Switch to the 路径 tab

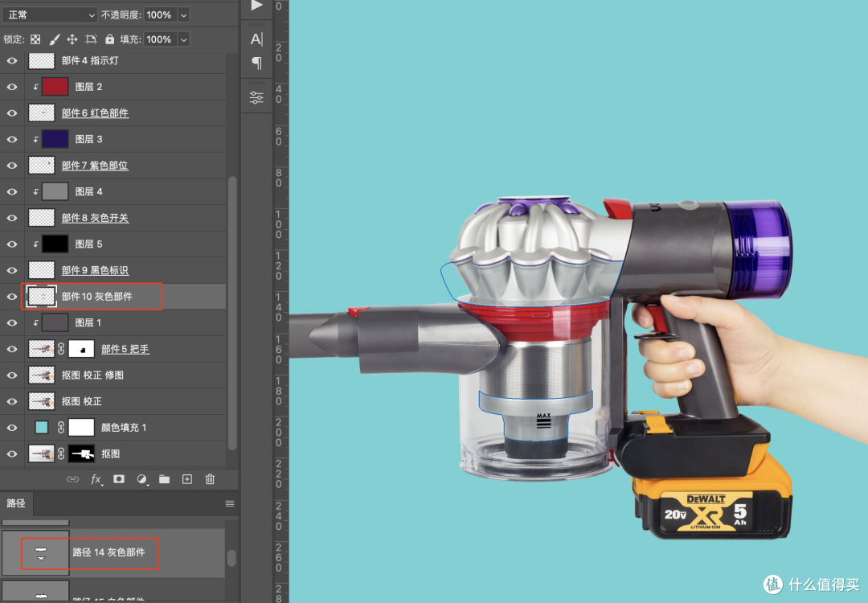[16, 503]
